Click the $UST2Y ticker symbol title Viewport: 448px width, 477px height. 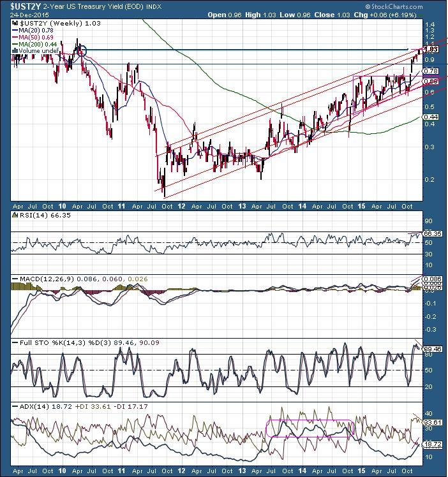coord(26,6)
